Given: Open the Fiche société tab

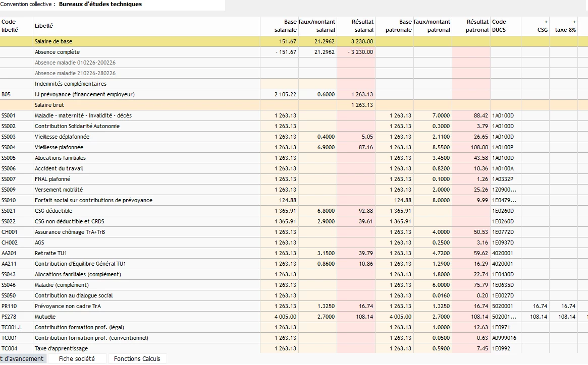Looking at the screenshot, I should (x=77, y=359).
